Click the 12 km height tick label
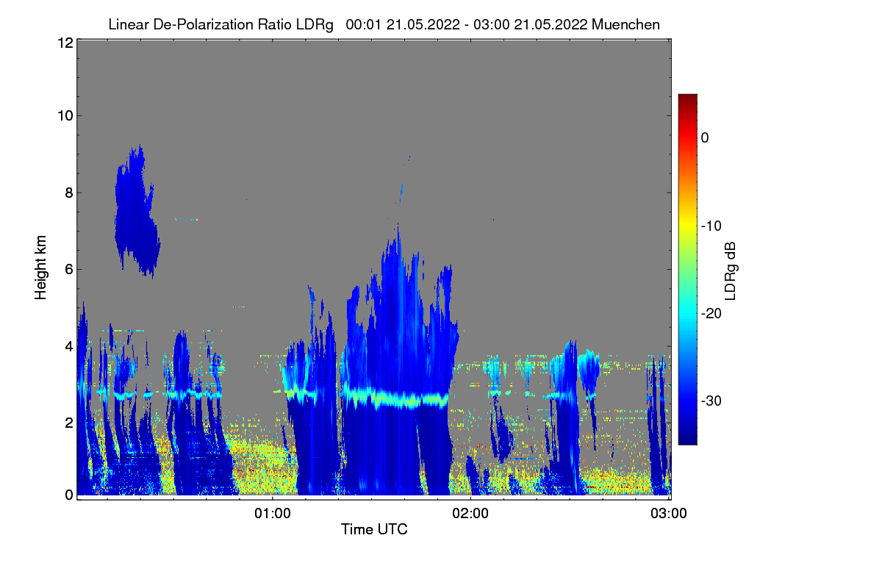The width and height of the screenshot is (882, 588). pyautogui.click(x=64, y=43)
